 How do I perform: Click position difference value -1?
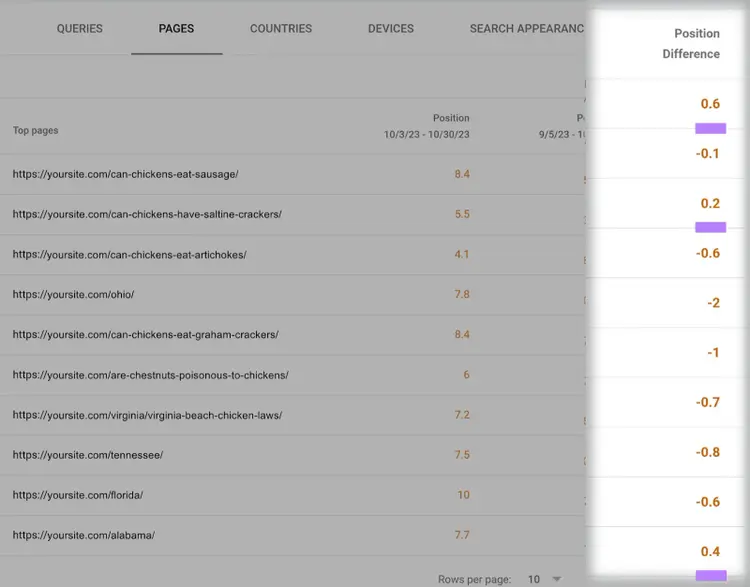tap(714, 353)
